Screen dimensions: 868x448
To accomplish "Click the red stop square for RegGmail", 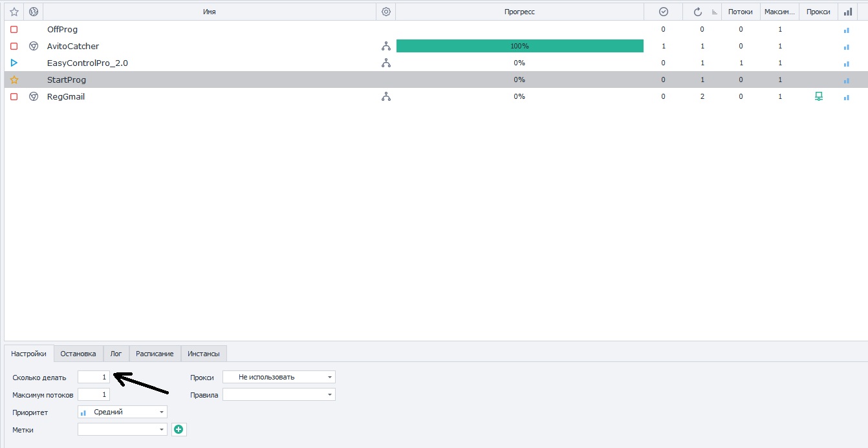I will coord(14,97).
